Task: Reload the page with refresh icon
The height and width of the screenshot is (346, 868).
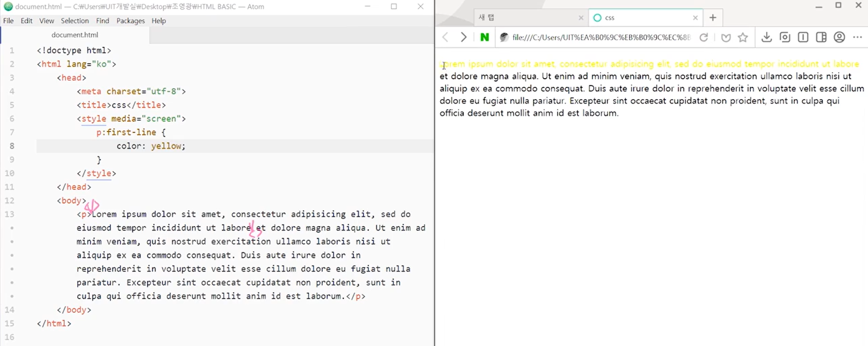Action: point(703,37)
